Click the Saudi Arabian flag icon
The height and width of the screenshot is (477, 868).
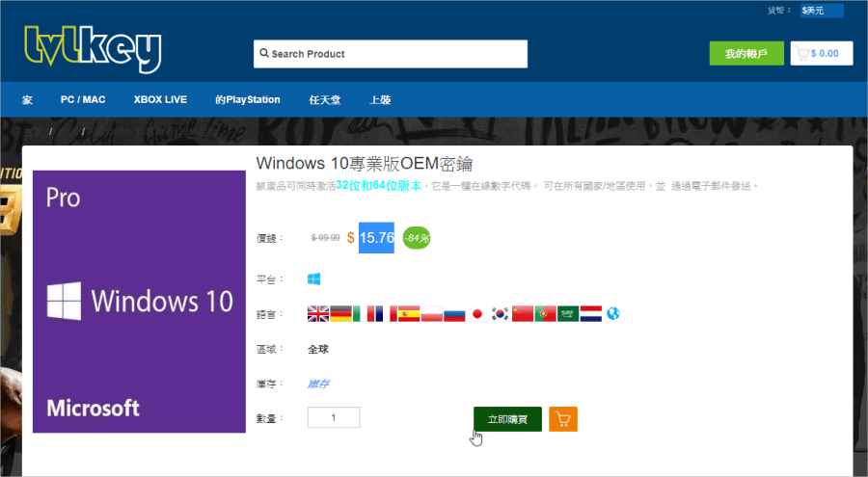coord(568,314)
